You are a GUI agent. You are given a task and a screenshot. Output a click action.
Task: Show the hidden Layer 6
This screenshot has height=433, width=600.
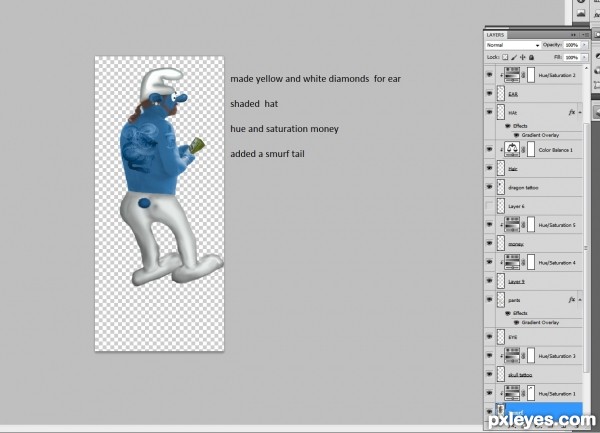click(x=489, y=206)
